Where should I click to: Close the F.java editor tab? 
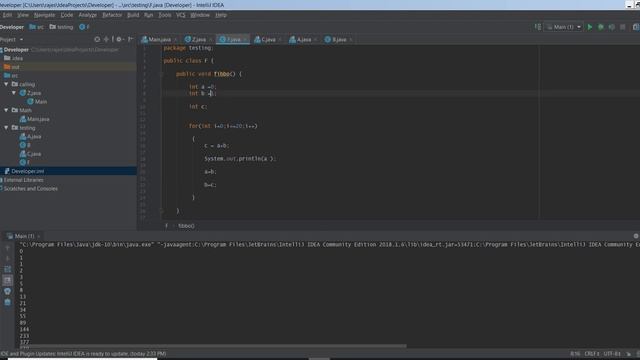click(245, 40)
